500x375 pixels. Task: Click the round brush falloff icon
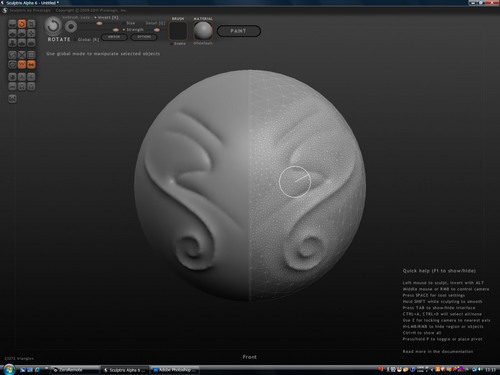coord(71,26)
